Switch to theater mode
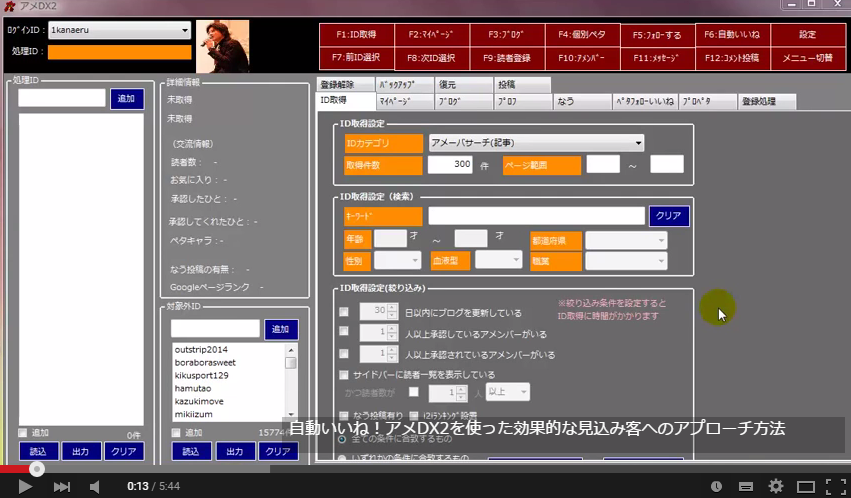 (805, 487)
